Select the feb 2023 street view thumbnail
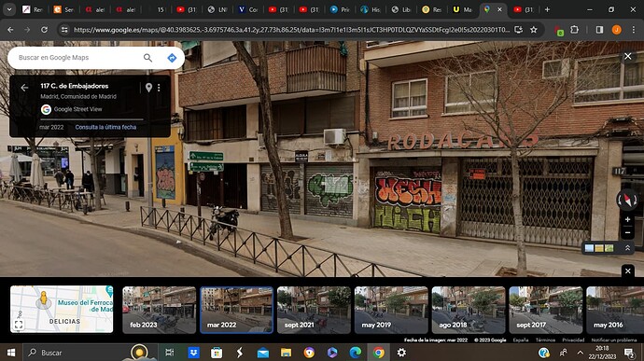The width and height of the screenshot is (644, 361). click(x=160, y=310)
